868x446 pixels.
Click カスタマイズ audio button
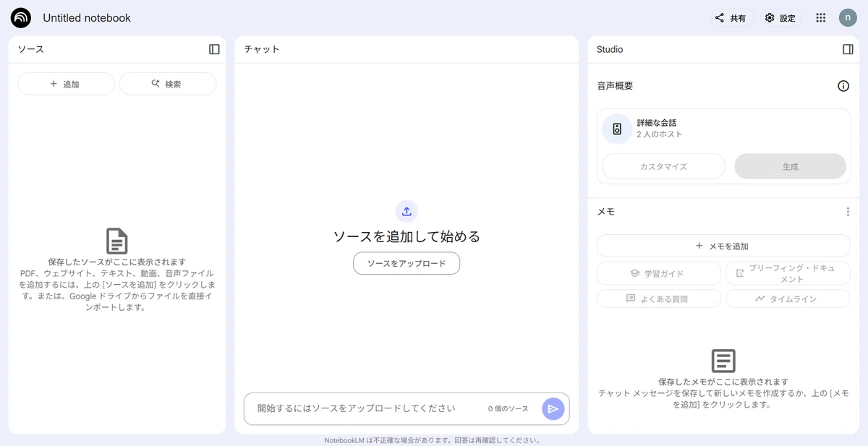[663, 166]
